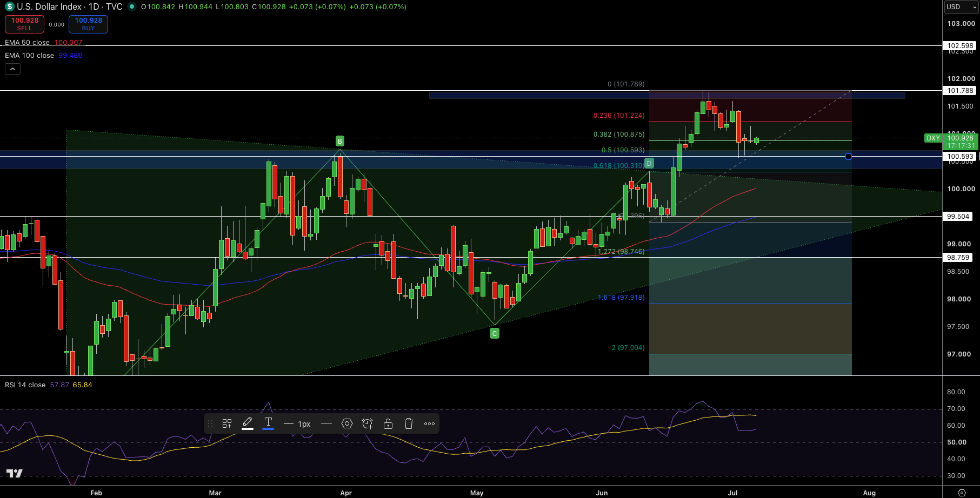Click the blue BUY 100.928 button
Viewport: 980px width, 498px height.
tap(88, 24)
